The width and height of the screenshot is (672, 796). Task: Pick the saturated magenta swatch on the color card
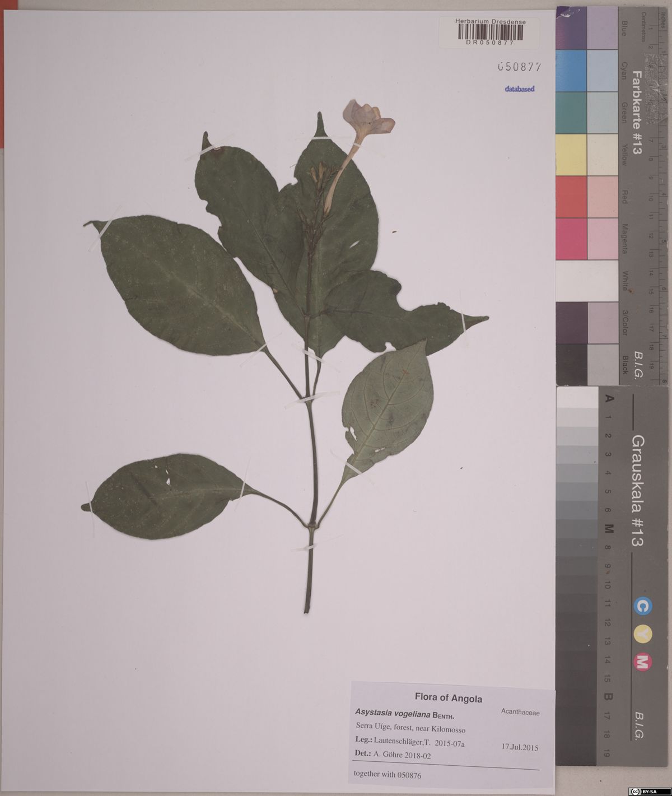pos(571,239)
